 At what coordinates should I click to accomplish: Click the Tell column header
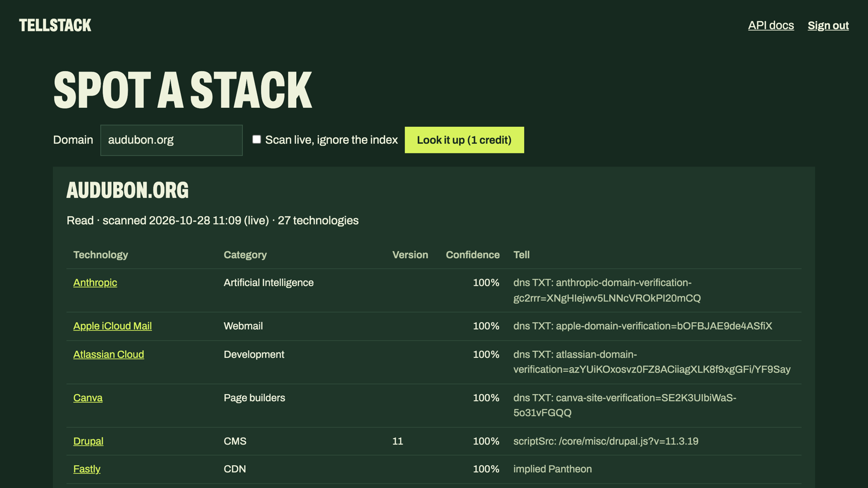pos(521,255)
